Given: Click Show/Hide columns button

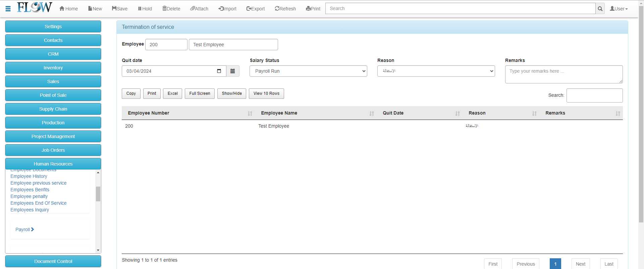Looking at the screenshot, I should (x=231, y=93).
